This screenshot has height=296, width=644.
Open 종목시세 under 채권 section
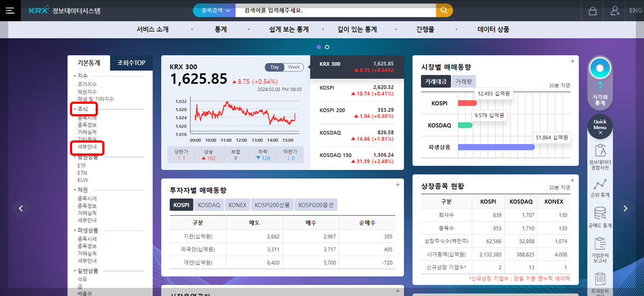87,198
